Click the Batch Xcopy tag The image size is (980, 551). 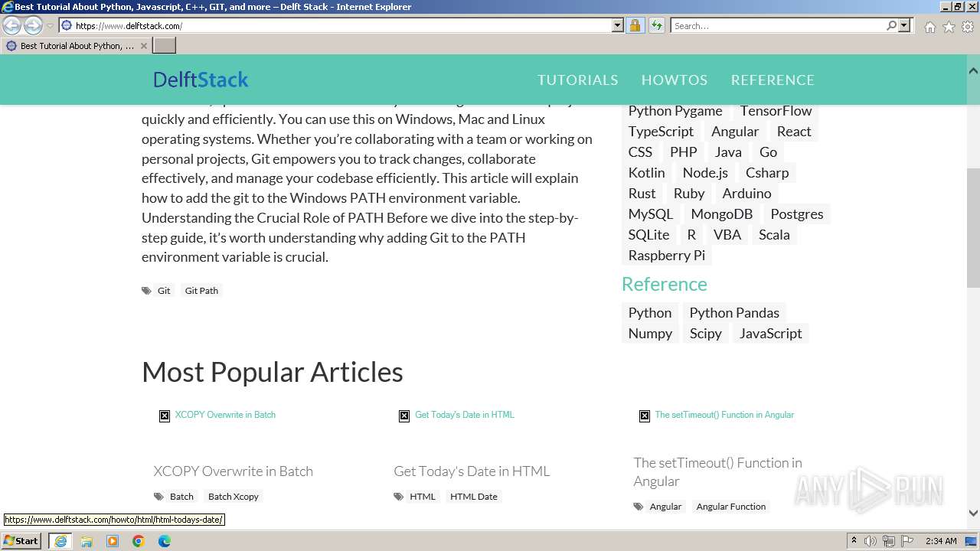pyautogui.click(x=234, y=497)
